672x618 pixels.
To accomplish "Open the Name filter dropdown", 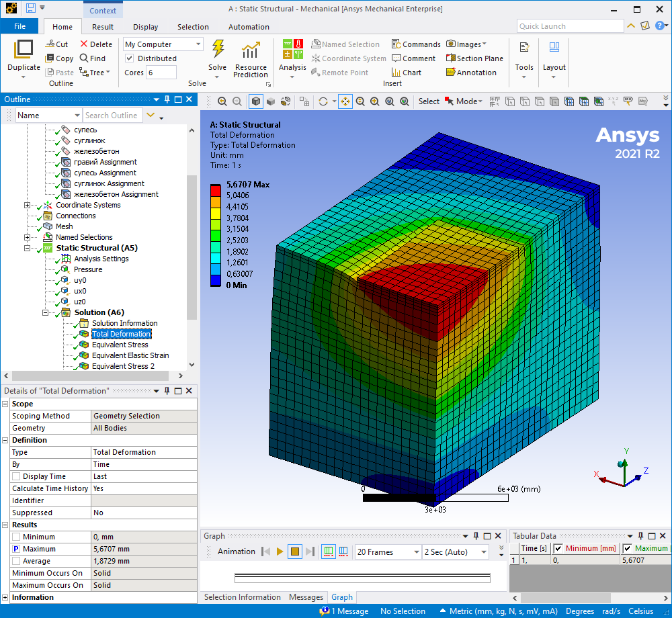I will click(x=48, y=116).
